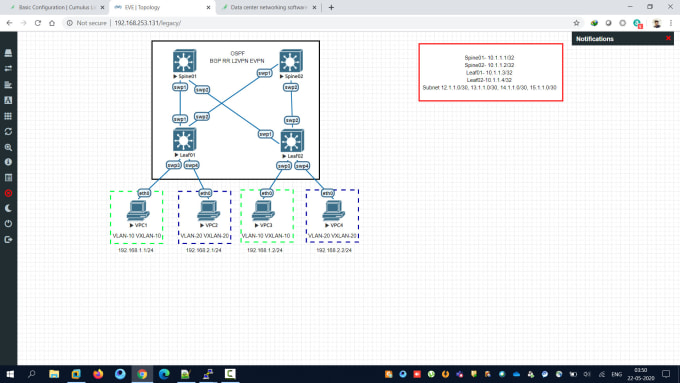
Task: Open the Networks arrows icon in sidebar
Action: tap(8, 69)
